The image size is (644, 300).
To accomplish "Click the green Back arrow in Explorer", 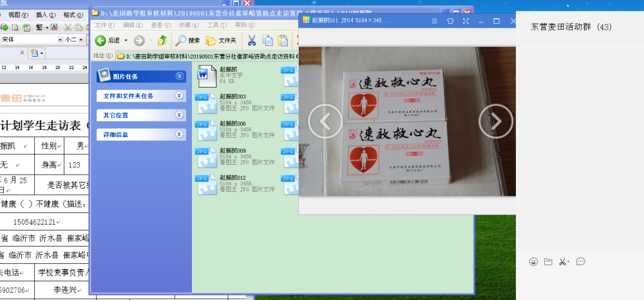I will [100, 40].
